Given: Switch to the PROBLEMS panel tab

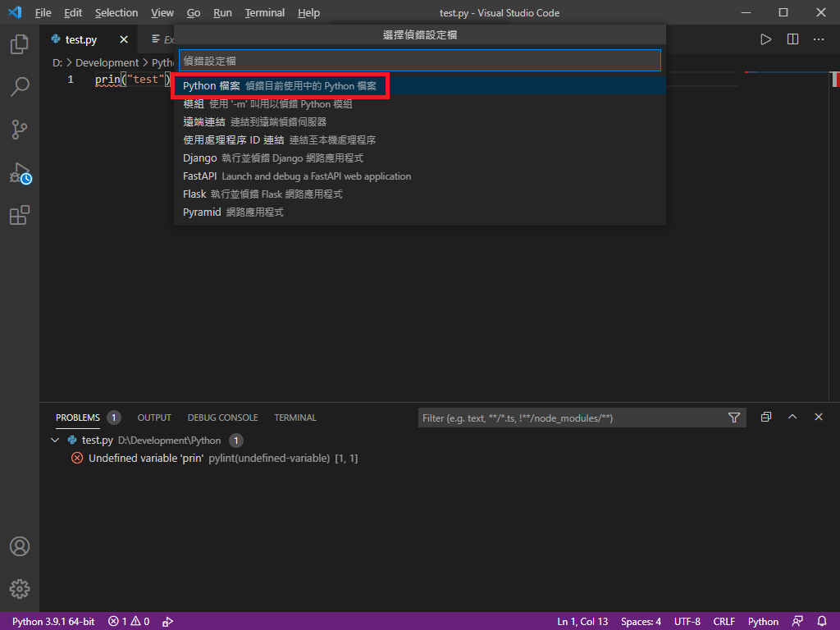Looking at the screenshot, I should [x=78, y=418].
